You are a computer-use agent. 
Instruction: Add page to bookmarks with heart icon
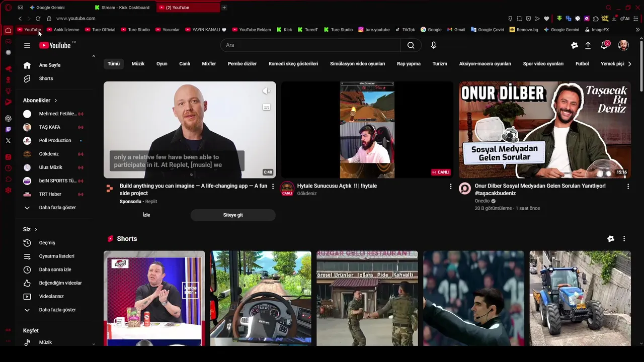point(546,19)
